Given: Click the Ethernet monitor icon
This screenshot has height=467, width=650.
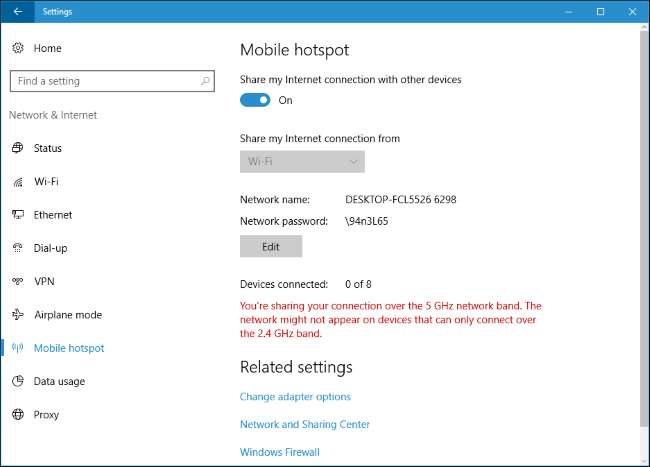Looking at the screenshot, I should [x=18, y=215].
